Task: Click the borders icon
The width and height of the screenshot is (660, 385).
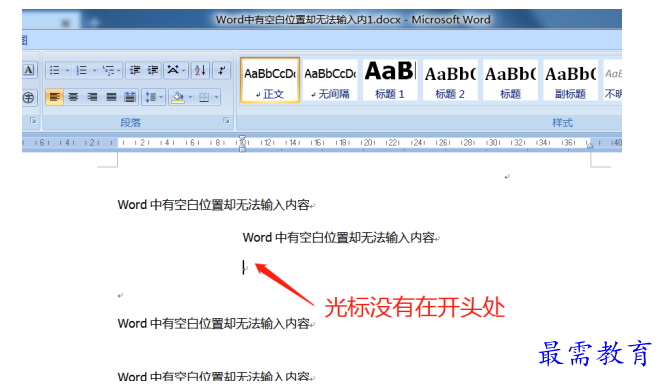Action: point(204,98)
